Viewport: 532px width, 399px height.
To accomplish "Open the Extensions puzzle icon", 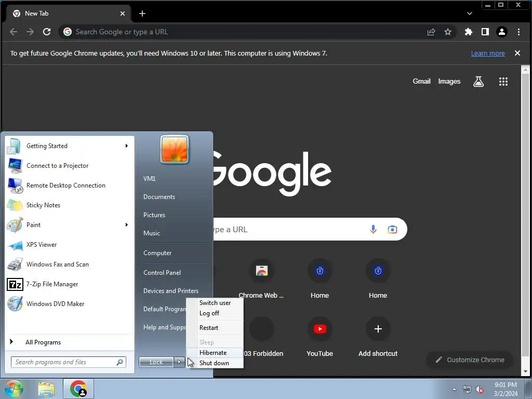I will tap(469, 32).
